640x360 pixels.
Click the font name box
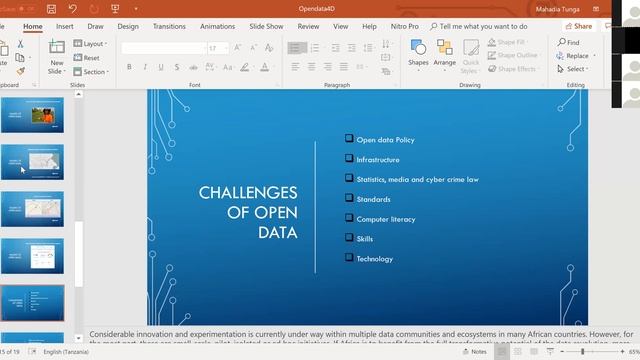164,48
